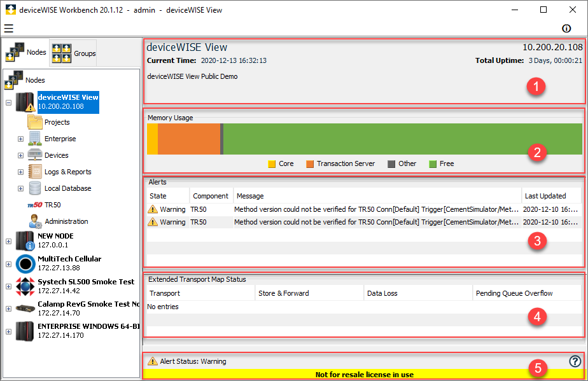Collapse the deviceWISE View node

[9, 102]
